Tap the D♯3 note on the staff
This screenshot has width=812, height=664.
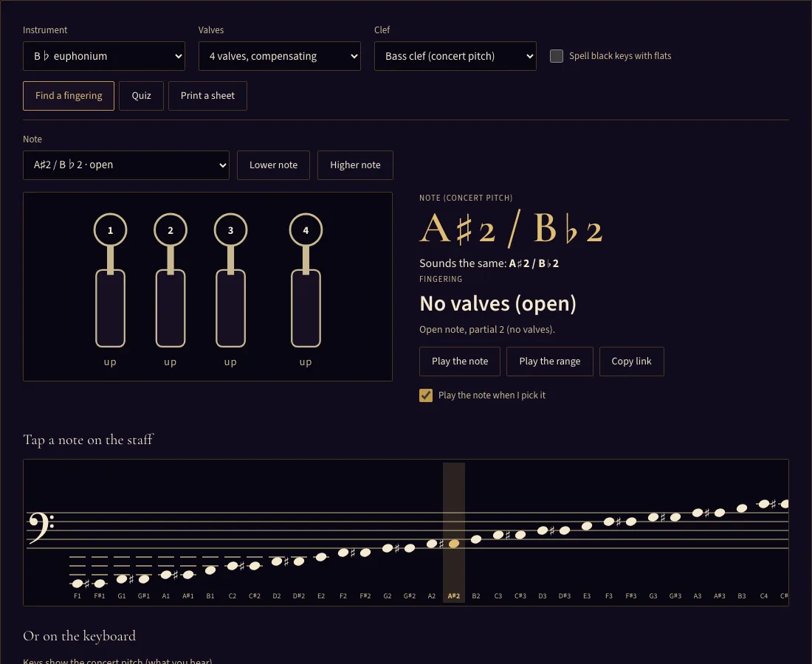(x=565, y=530)
